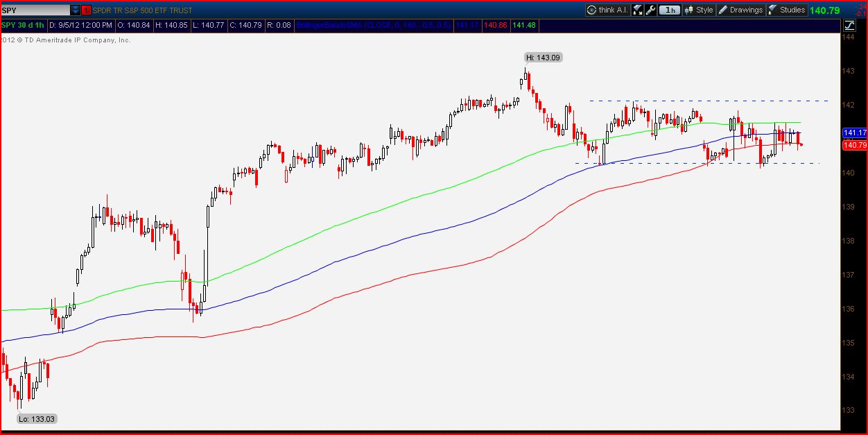The image size is (868, 435).
Task: Open the think A.I. tool
Action: [607, 10]
